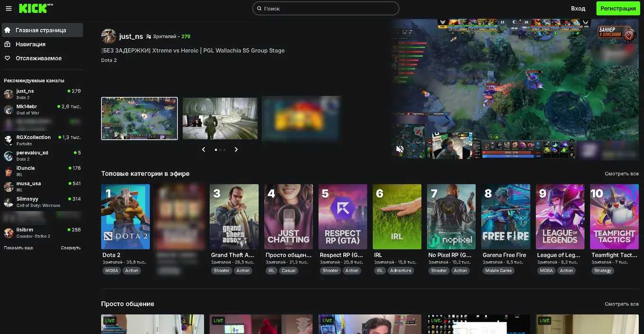Click the Вход login button

point(578,9)
